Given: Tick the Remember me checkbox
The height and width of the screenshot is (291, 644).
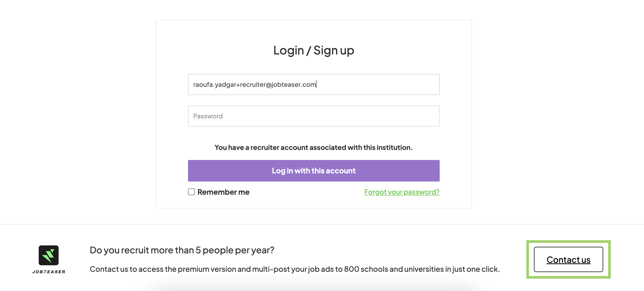Looking at the screenshot, I should (x=191, y=192).
